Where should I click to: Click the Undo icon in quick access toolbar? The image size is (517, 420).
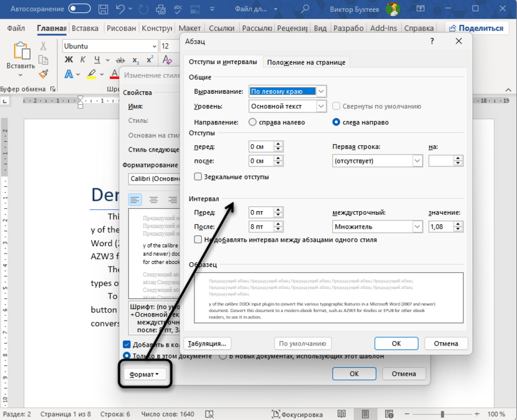tap(120, 9)
